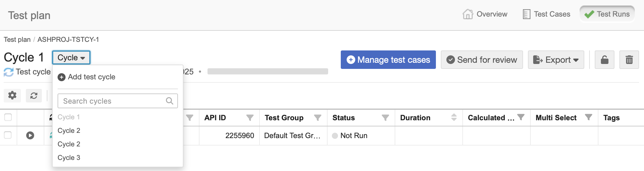Screen dimensions: 644x171
Task: Focus the Search cycles input field
Action: tap(118, 101)
